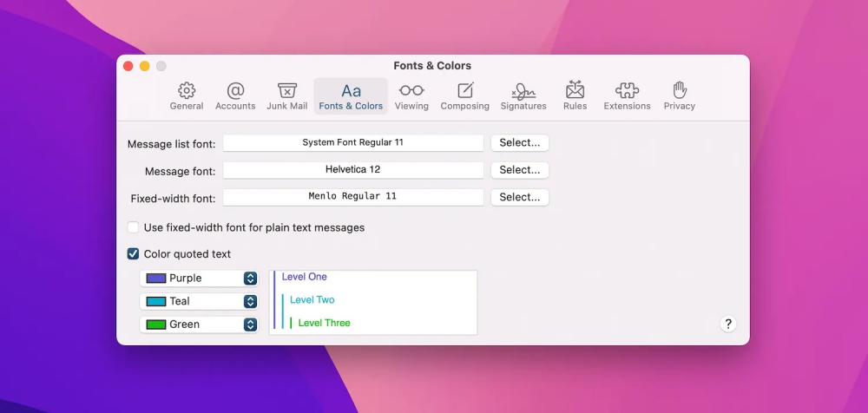Click Select for Message list font
The height and width of the screenshot is (413, 868).
pos(520,143)
